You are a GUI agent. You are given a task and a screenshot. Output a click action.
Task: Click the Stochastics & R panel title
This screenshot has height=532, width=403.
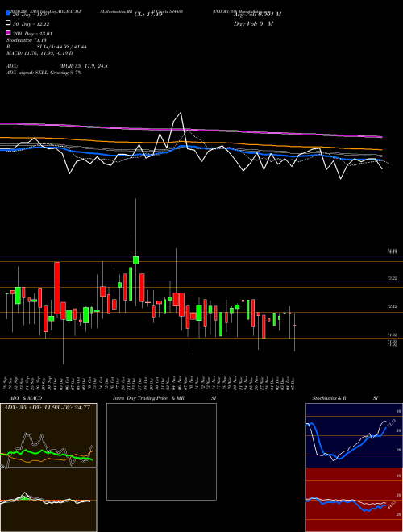(x=330, y=398)
